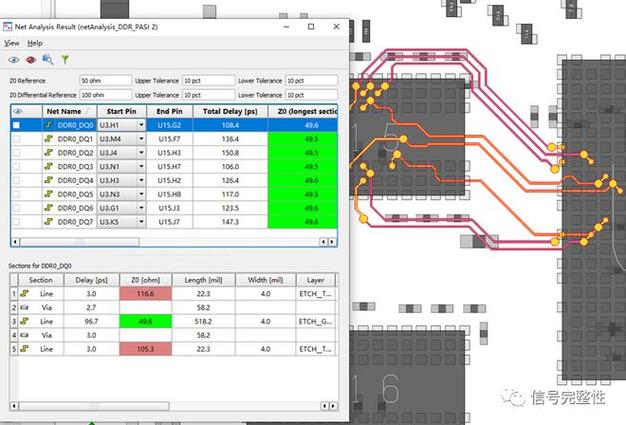Click the blue eye show icon in toolbar
The width and height of the screenshot is (626, 425).
click(14, 60)
